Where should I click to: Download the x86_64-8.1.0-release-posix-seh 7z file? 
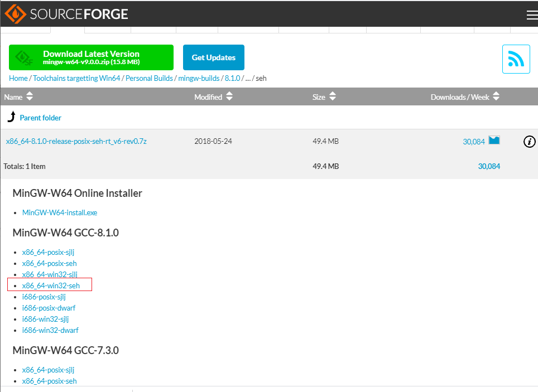(x=76, y=142)
